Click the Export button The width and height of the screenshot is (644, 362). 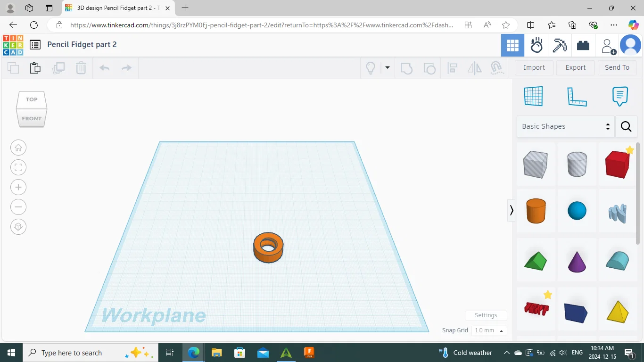[576, 67]
